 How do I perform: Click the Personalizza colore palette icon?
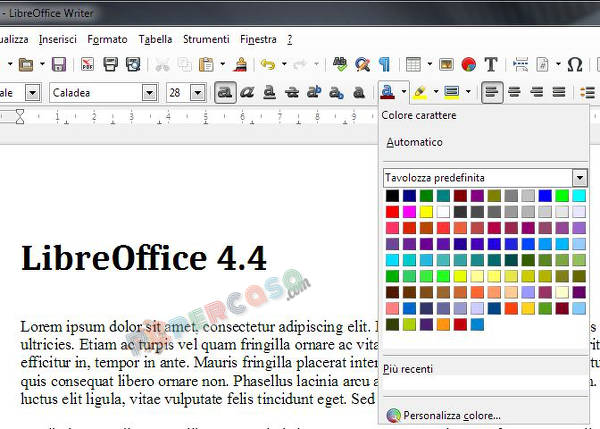coord(393,416)
